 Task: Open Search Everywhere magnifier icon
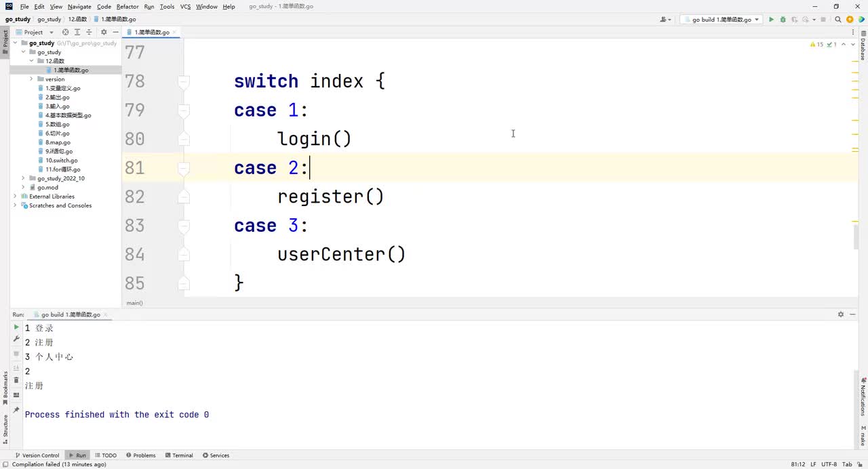(838, 20)
